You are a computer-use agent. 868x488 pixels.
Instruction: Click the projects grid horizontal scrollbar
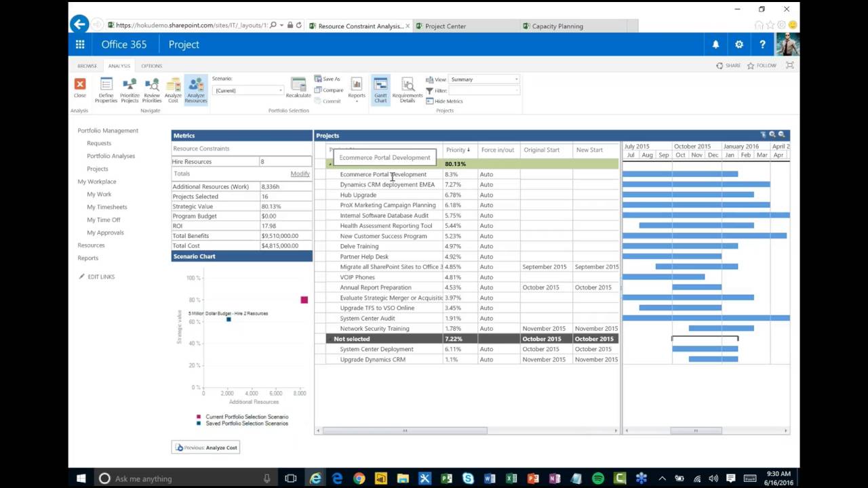[405, 430]
